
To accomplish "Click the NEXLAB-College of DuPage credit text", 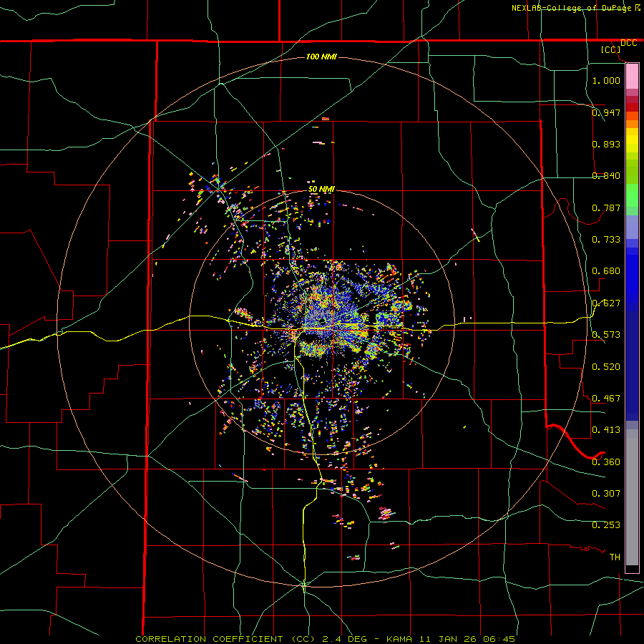I will pyautogui.click(x=572, y=8).
